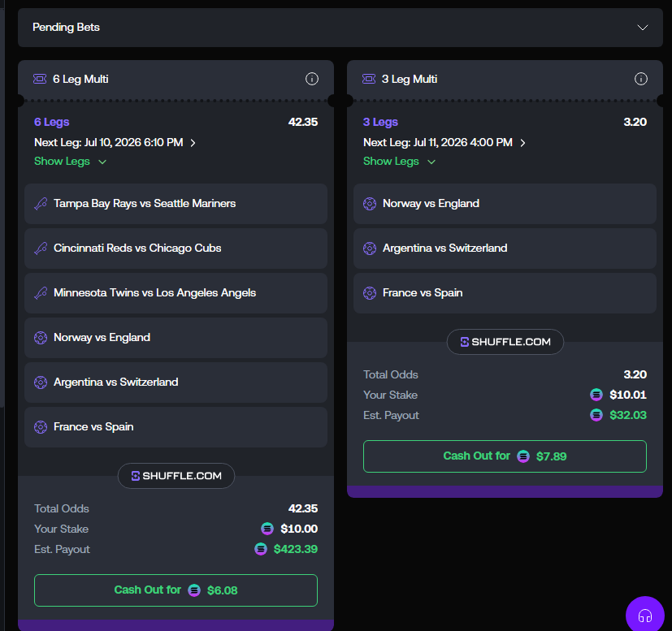The width and height of the screenshot is (672, 631).
Task: Cash out the 6 Leg Multi for $6.08
Action: [x=176, y=590]
